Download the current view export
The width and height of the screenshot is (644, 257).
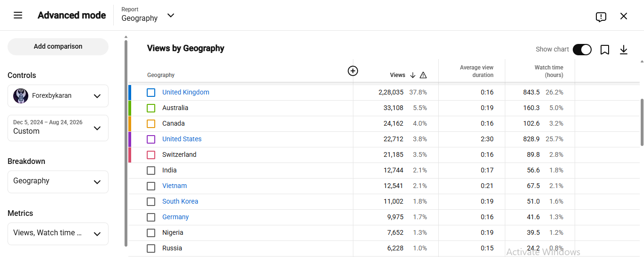click(x=624, y=50)
